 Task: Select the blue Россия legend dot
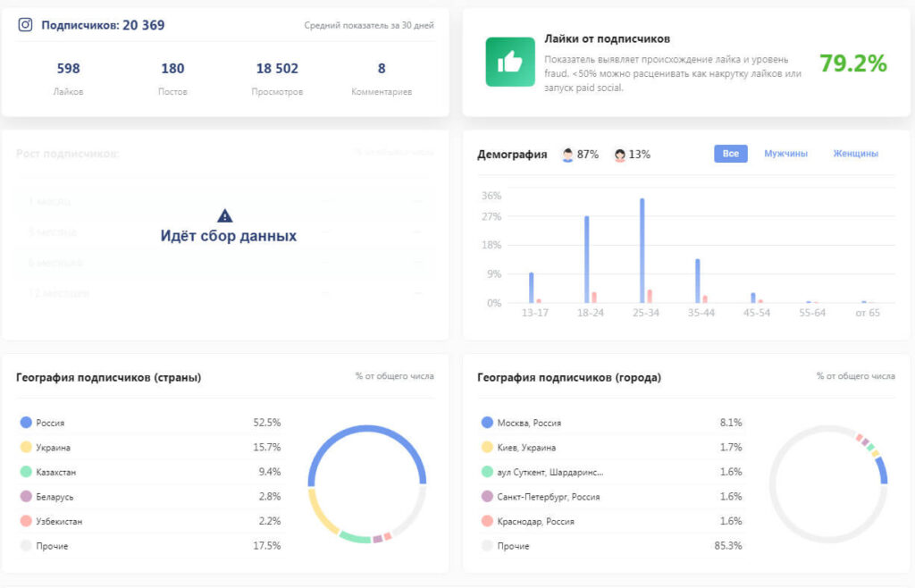tap(26, 422)
